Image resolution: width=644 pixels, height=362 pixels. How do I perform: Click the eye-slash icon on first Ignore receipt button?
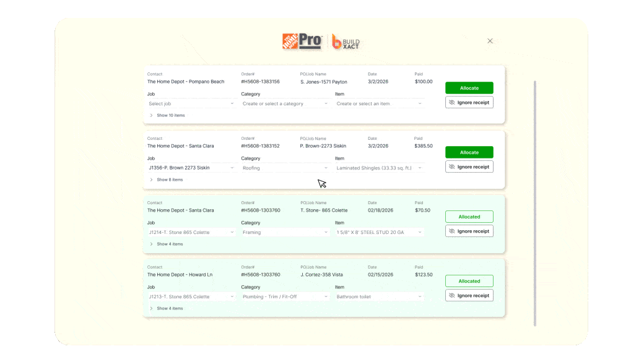point(451,102)
